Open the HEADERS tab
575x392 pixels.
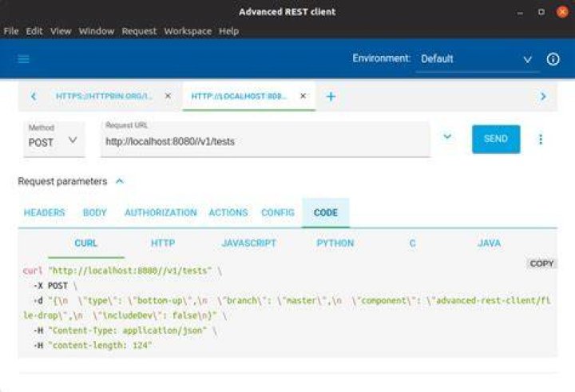click(x=45, y=212)
